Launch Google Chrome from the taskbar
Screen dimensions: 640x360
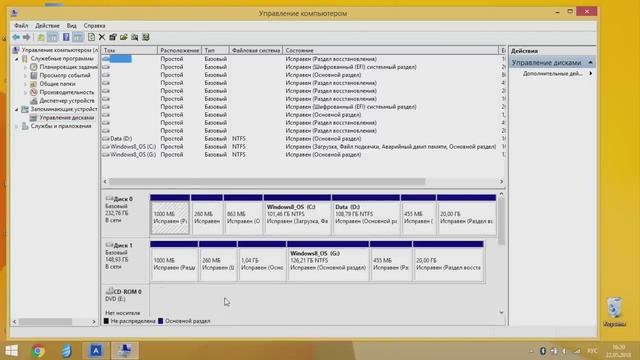click(x=38, y=351)
